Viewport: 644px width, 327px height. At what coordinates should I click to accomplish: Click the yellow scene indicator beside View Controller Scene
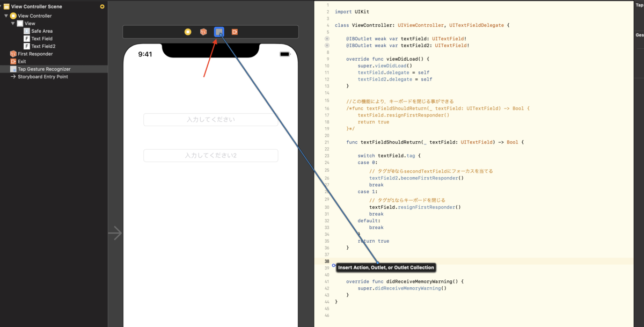click(103, 6)
